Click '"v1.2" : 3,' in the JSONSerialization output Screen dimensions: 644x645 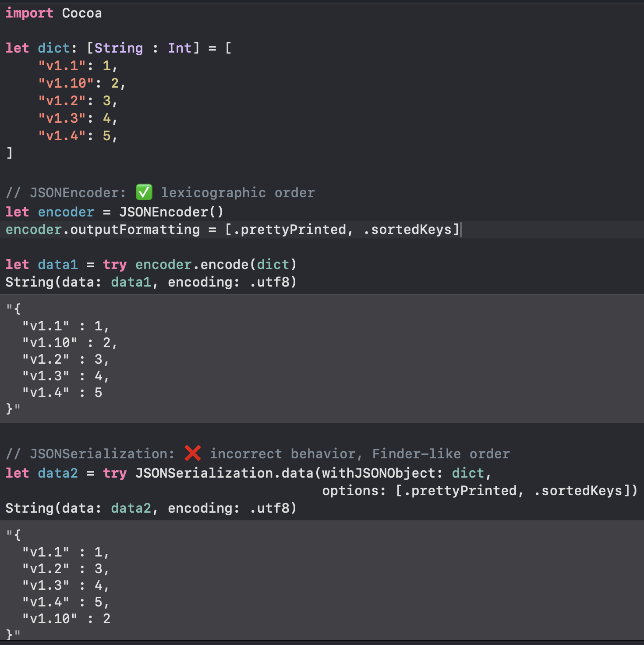[66, 569]
